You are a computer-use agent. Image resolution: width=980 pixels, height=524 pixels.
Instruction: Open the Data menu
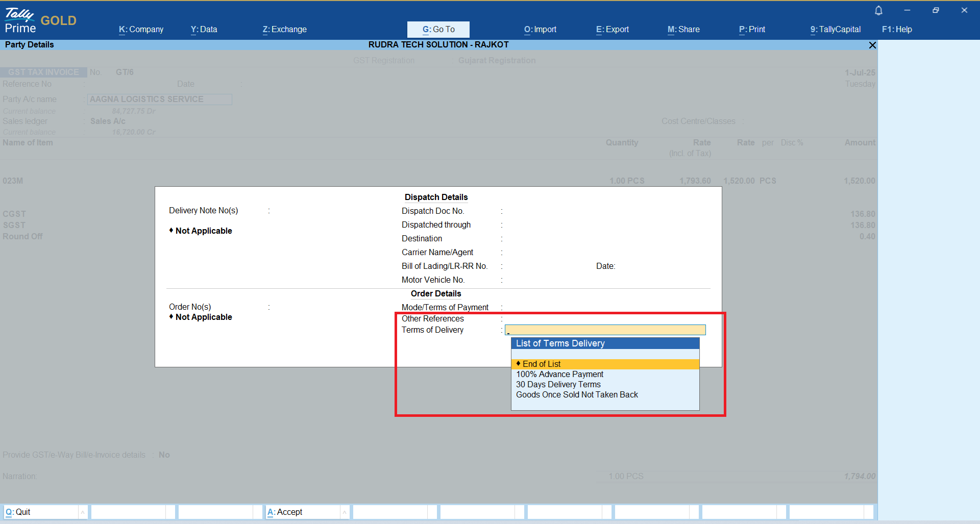(x=204, y=30)
